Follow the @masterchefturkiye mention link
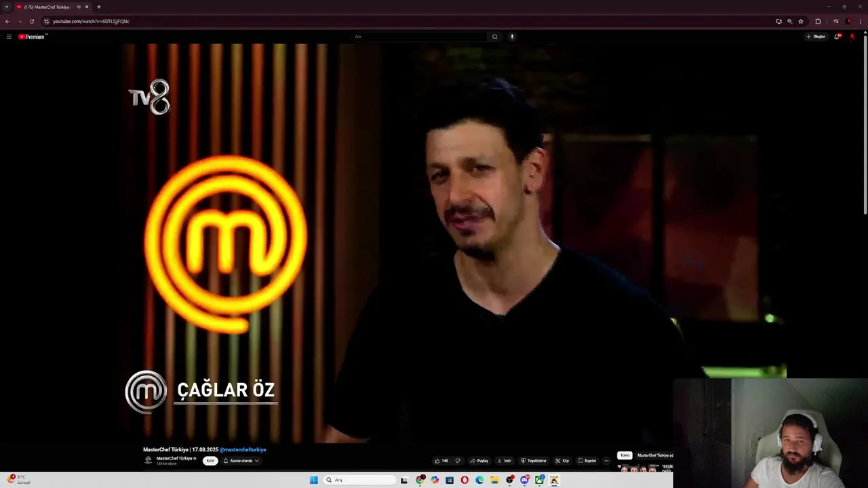This screenshot has width=868, height=488. (243, 449)
